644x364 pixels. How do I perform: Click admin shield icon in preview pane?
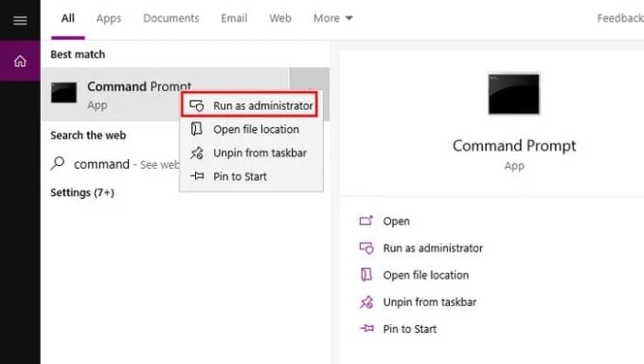pyautogui.click(x=367, y=248)
